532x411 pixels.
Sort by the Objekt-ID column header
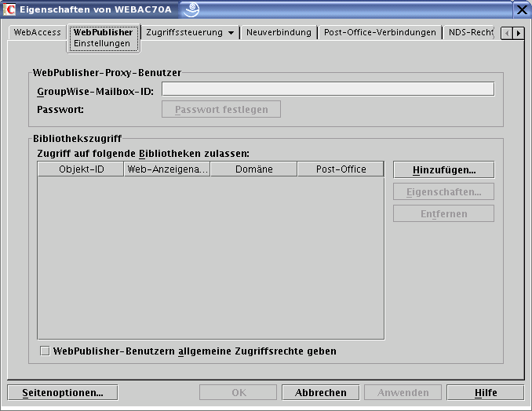pyautogui.click(x=81, y=169)
